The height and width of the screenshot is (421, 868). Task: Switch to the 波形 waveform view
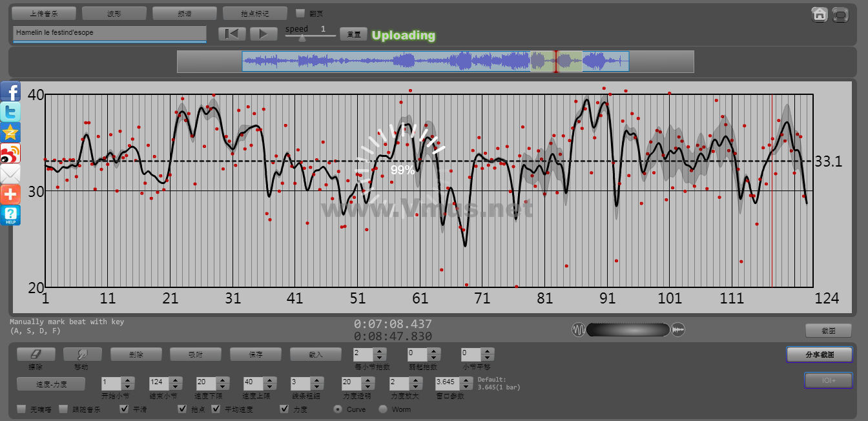tap(114, 13)
